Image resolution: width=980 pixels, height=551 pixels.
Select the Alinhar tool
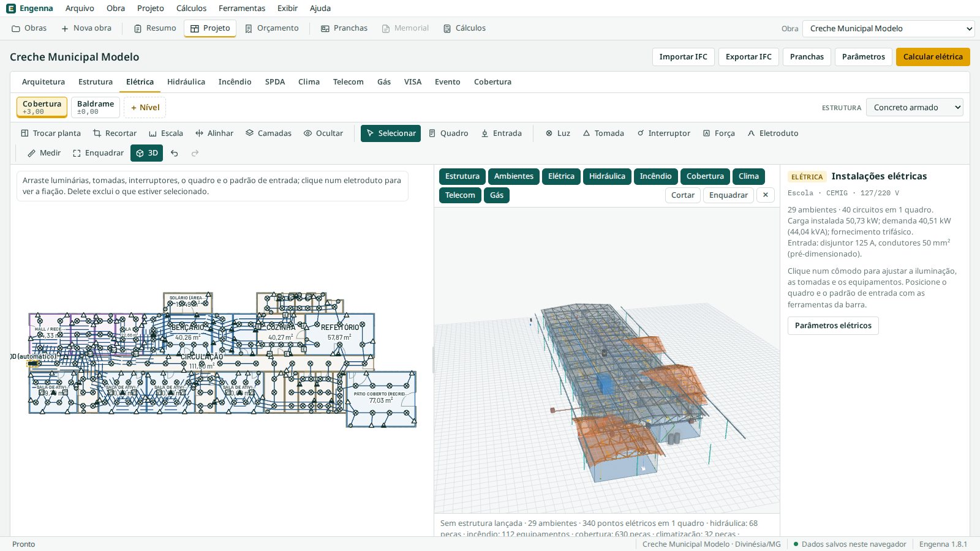click(214, 133)
